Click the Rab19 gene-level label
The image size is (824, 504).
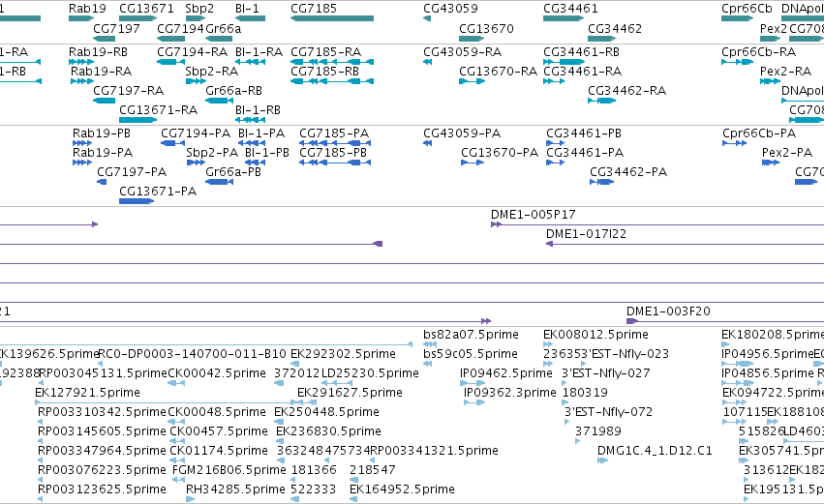pos(87,9)
